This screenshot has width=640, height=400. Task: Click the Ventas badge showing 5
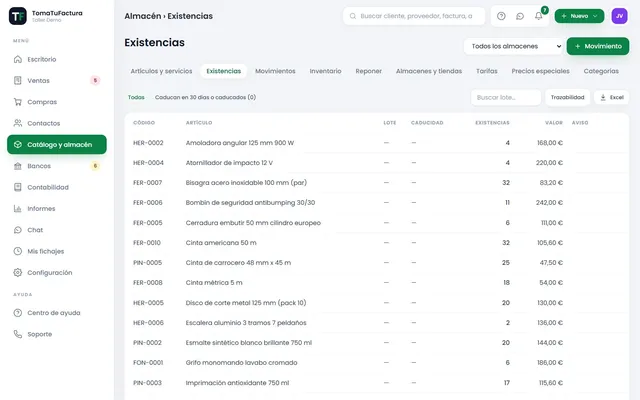click(x=95, y=80)
